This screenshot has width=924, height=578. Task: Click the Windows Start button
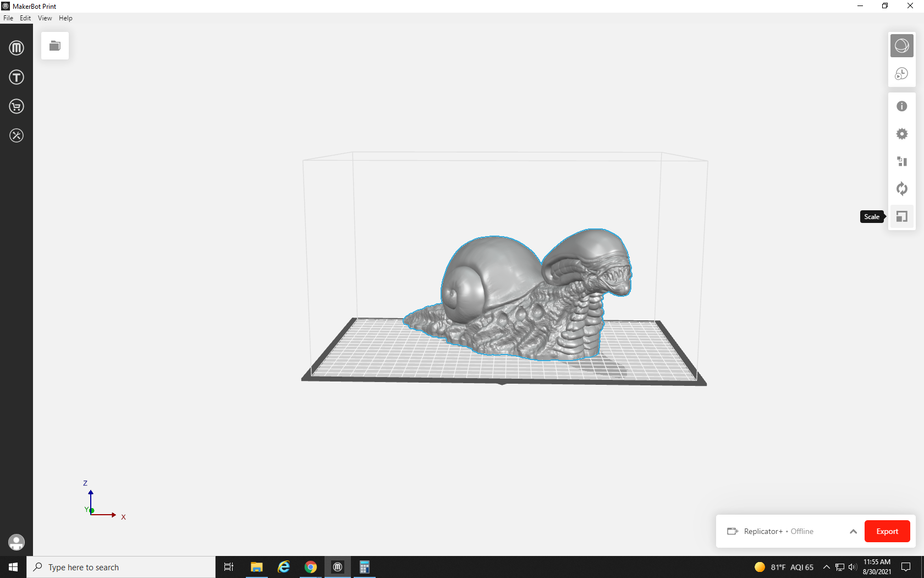[13, 567]
